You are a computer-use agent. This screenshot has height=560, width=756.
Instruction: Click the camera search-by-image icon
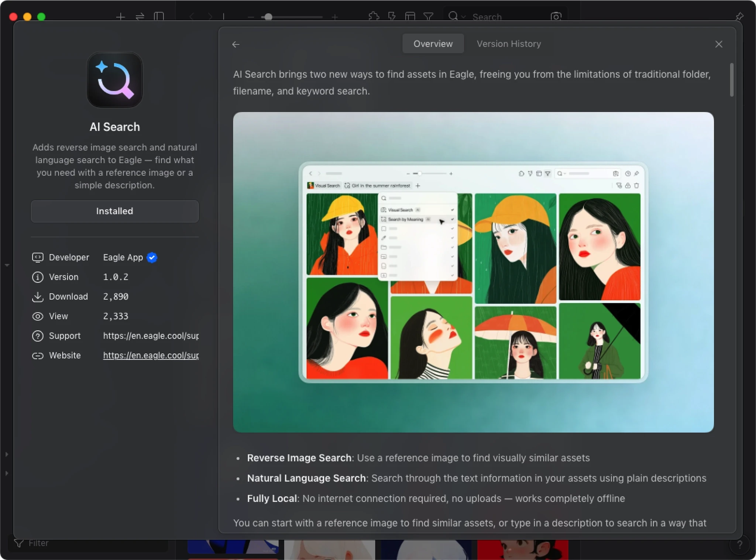pos(556,17)
